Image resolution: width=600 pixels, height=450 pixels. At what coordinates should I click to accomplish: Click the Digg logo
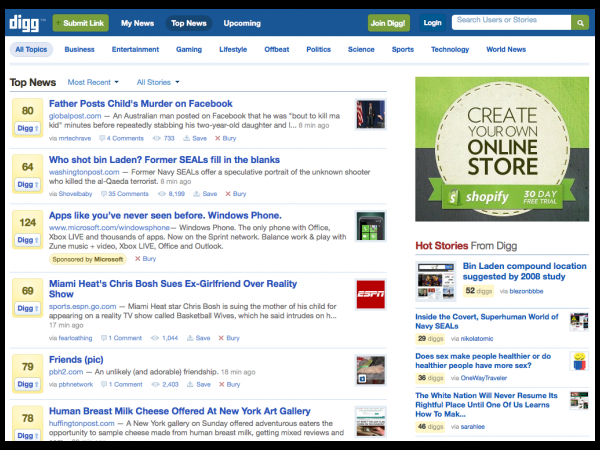click(x=24, y=23)
